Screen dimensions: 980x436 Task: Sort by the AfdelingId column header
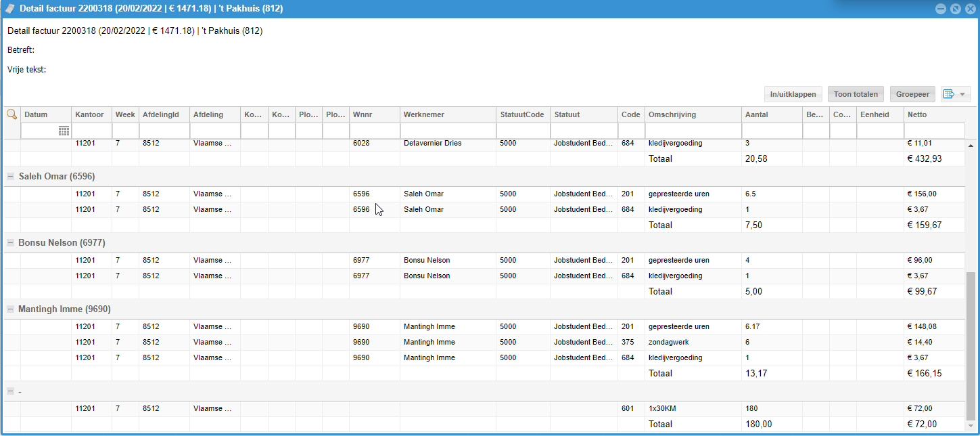(164, 114)
